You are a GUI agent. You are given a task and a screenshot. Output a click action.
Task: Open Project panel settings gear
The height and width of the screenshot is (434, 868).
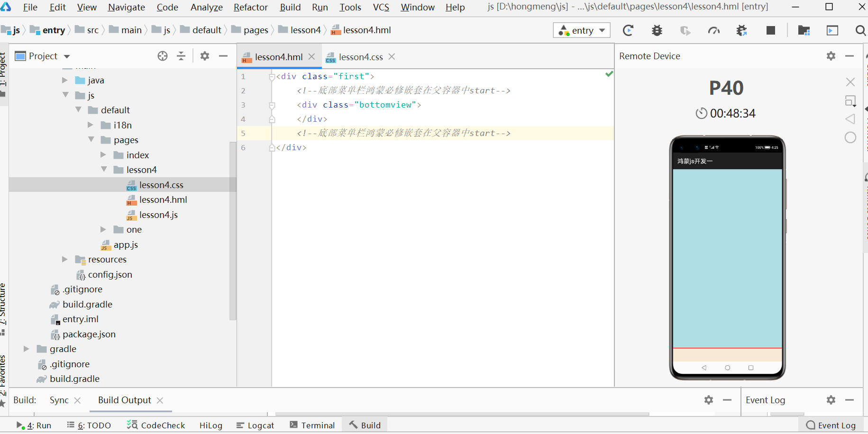click(205, 56)
